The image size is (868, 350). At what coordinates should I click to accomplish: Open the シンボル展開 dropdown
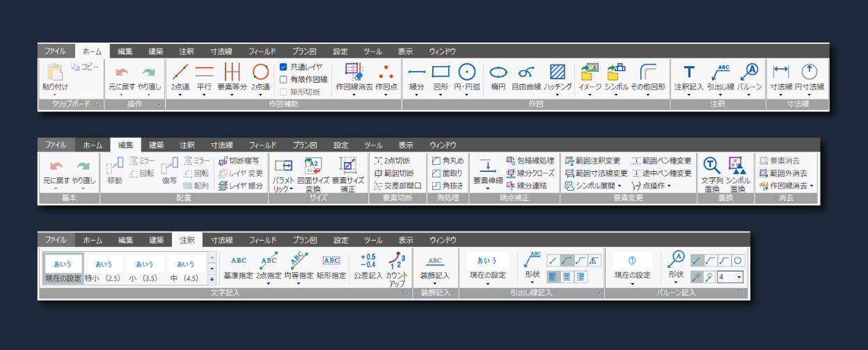click(619, 186)
